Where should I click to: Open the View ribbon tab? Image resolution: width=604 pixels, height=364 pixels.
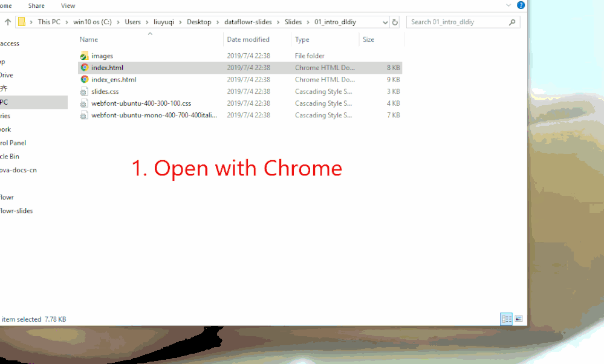pyautogui.click(x=68, y=6)
